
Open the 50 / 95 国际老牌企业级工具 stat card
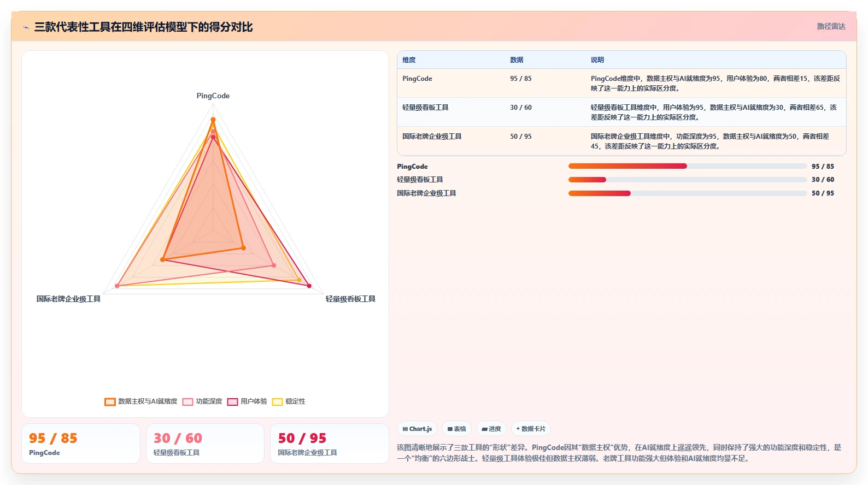[330, 443]
